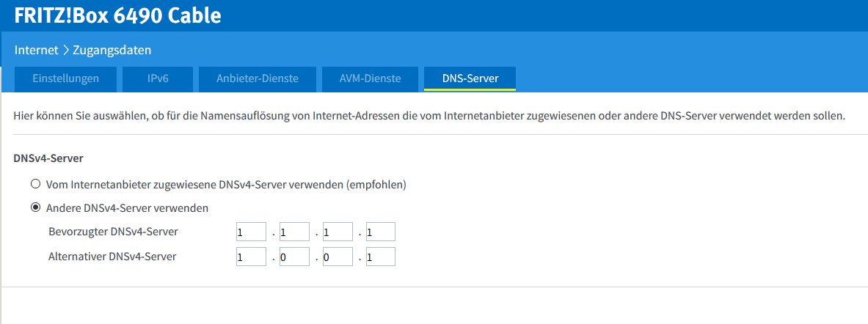Select third octet field of Bevorzugter DNSv4-Server
This screenshot has width=868, height=324.
click(337, 232)
